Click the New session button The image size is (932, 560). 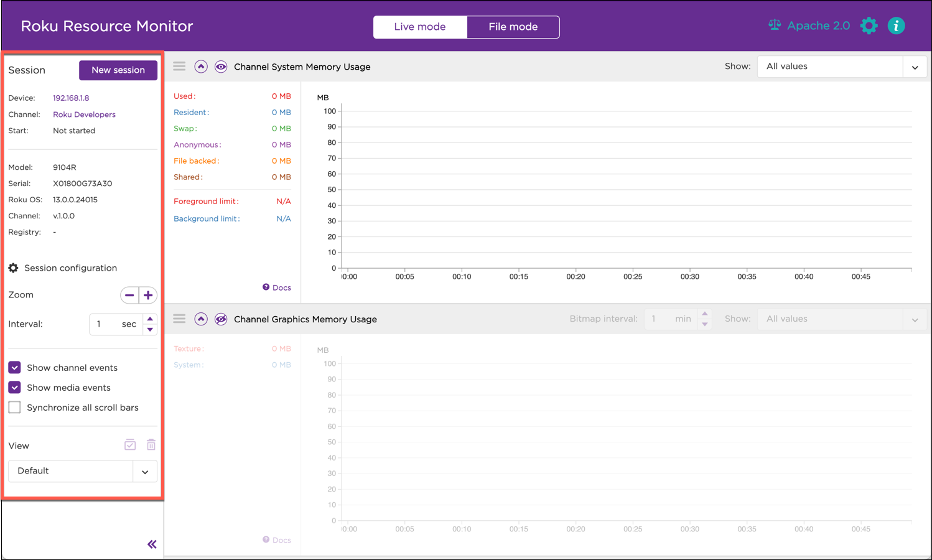coord(118,70)
